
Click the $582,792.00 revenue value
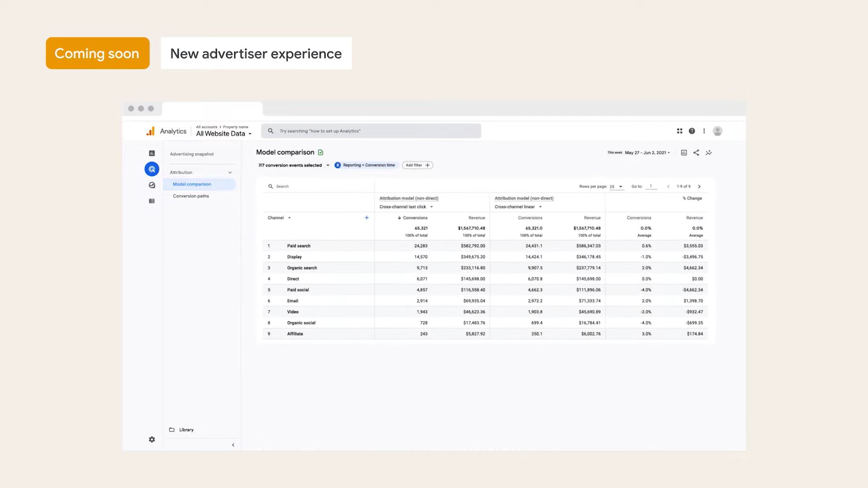pyautogui.click(x=473, y=246)
